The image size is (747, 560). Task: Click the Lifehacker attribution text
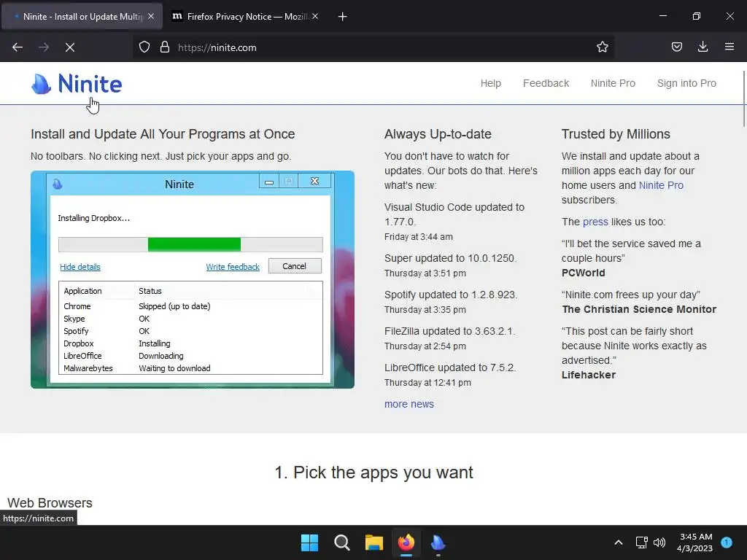point(589,375)
